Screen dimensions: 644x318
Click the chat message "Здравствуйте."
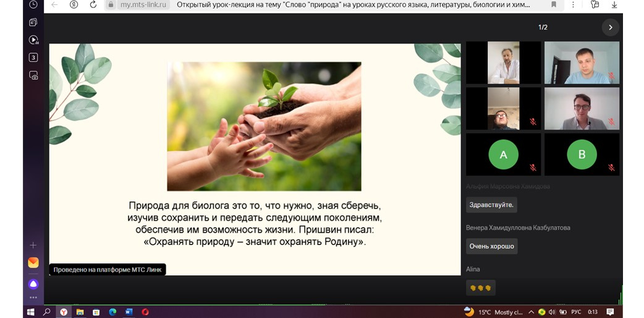coord(491,205)
